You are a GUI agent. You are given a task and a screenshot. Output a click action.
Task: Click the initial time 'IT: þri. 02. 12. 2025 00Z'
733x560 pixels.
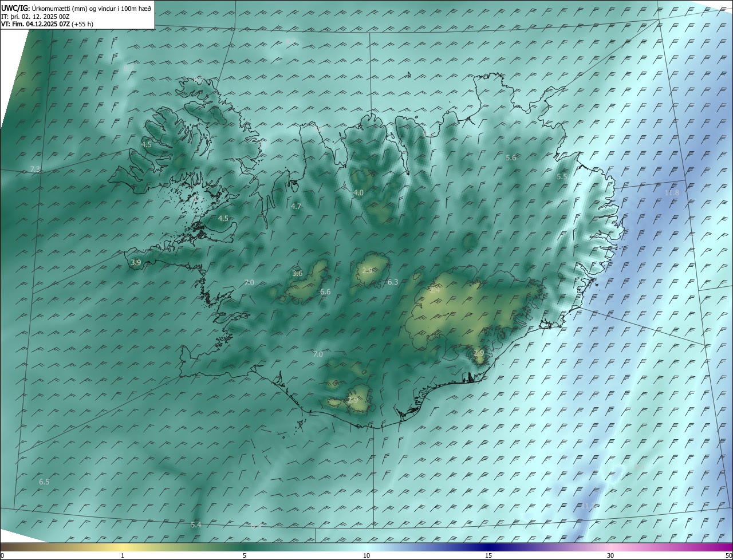(36, 17)
